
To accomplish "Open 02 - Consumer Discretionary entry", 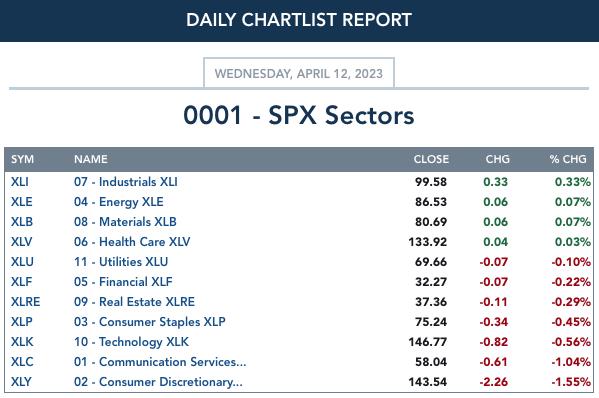I will coord(158,382).
